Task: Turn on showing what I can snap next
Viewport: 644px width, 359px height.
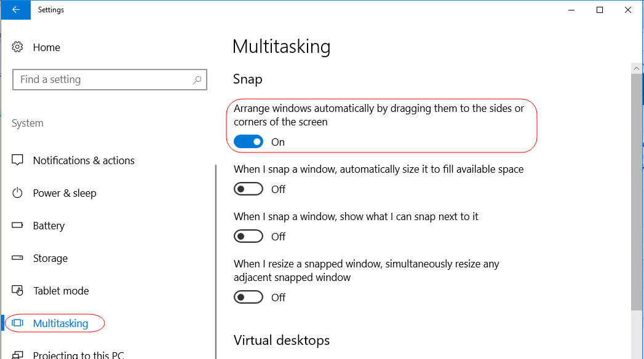Action: pyautogui.click(x=248, y=236)
